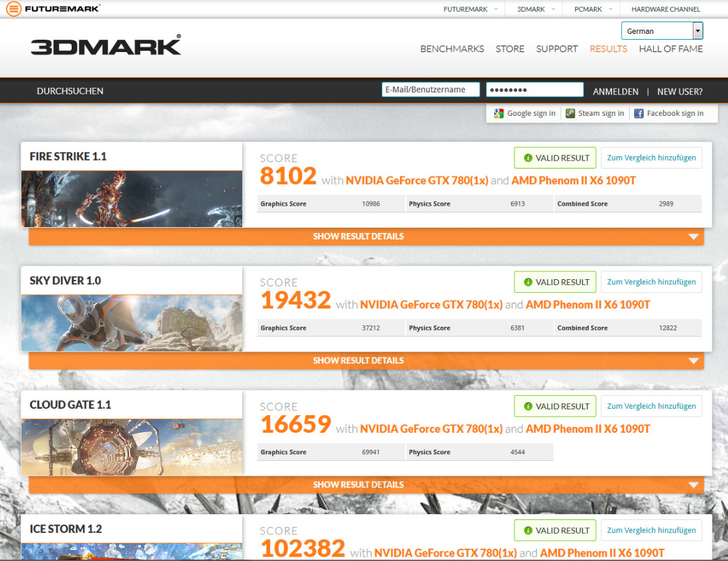Click the Facebook sign in icon
728x561 pixels.
click(x=639, y=113)
